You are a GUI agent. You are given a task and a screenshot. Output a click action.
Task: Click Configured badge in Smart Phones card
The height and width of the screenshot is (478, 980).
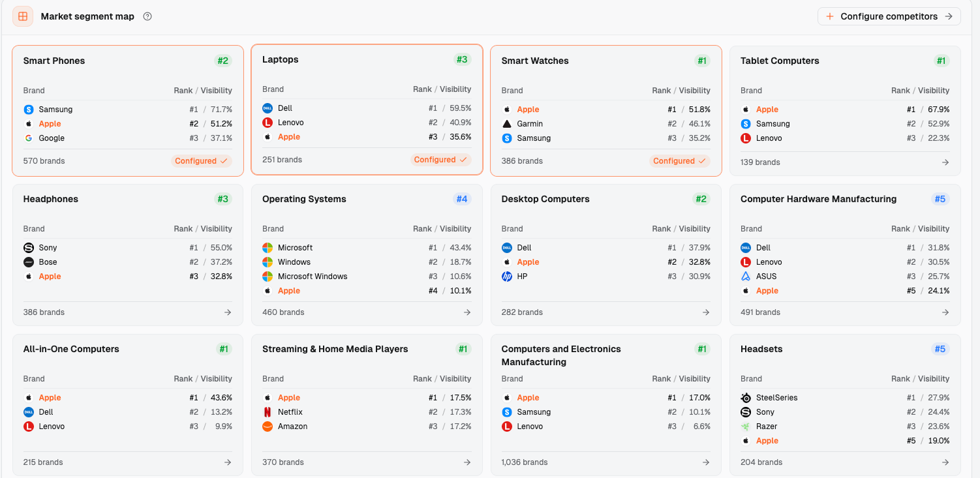pos(202,161)
